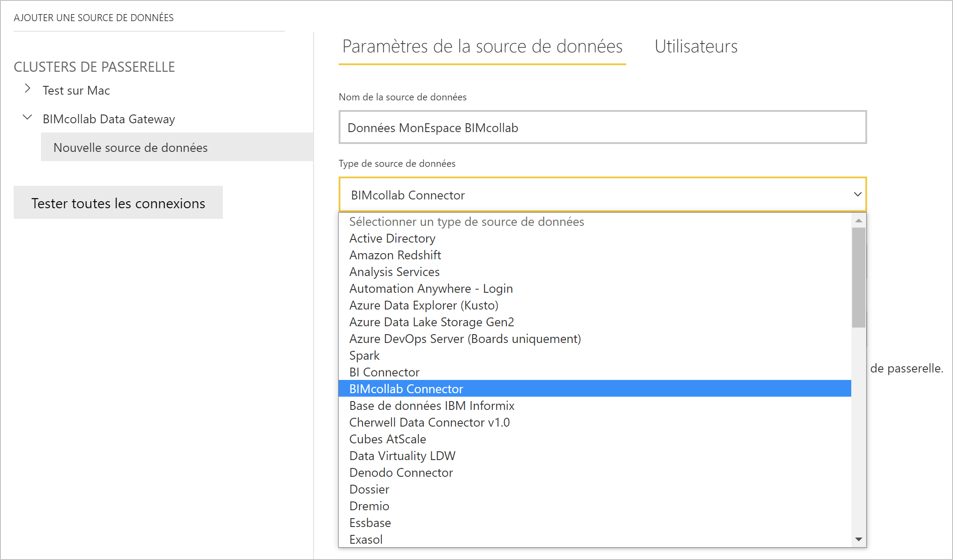Screen dimensions: 953x560
Task: Choose BI Connector from the list
Action: [x=595, y=372]
